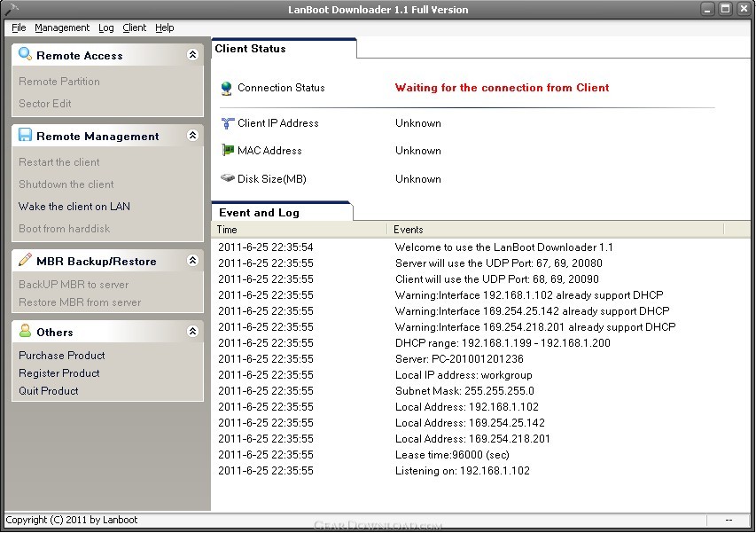Image resolution: width=756 pixels, height=533 pixels.
Task: Open the Help menu
Action: pyautogui.click(x=165, y=27)
